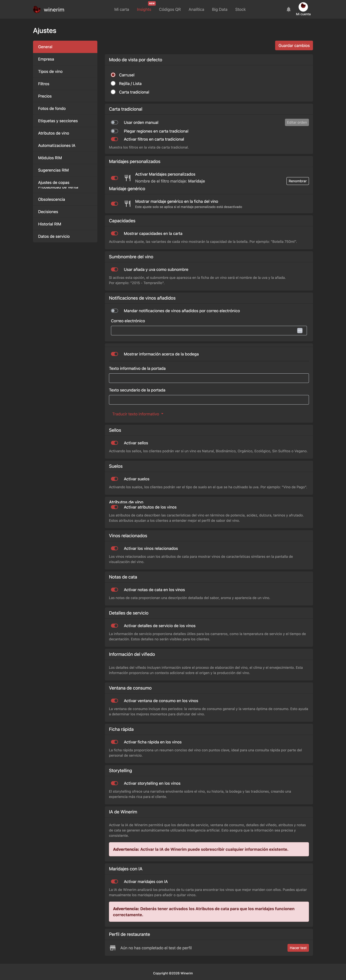Enable the Usar orden manual toggle
This screenshot has width=346, height=980.
(115, 123)
